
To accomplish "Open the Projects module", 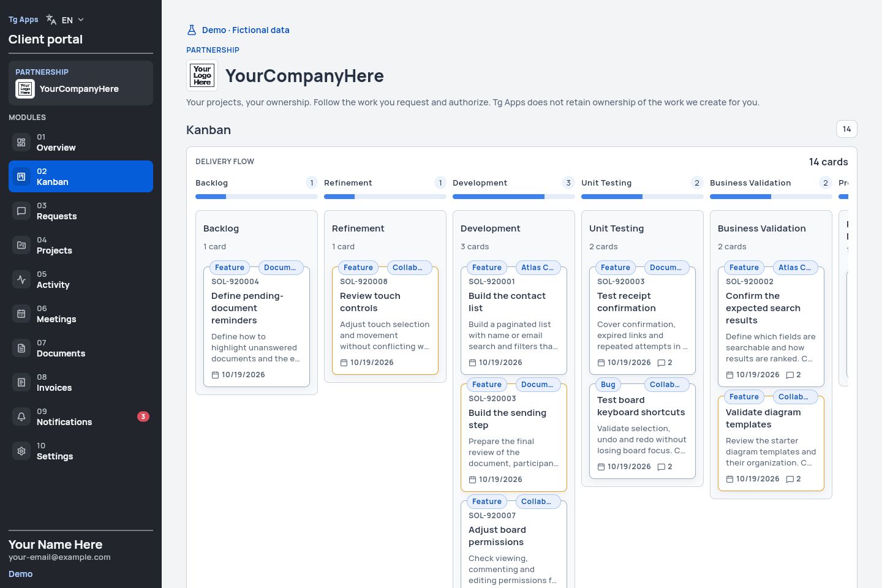I will (x=81, y=245).
